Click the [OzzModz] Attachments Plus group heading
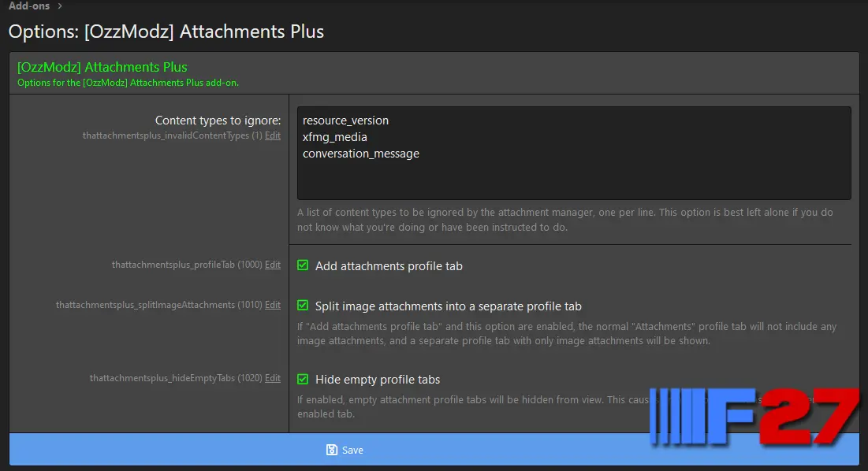 pyautogui.click(x=102, y=67)
